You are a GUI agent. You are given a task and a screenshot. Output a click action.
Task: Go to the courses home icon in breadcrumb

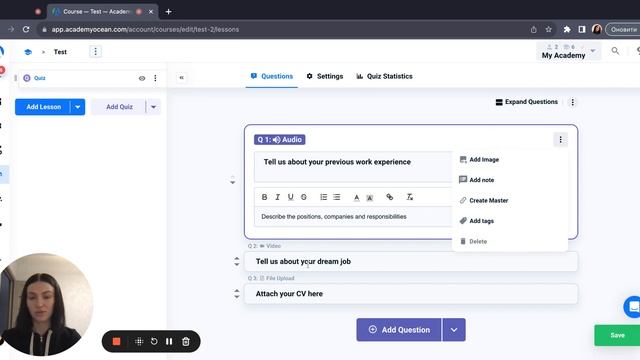pos(28,52)
